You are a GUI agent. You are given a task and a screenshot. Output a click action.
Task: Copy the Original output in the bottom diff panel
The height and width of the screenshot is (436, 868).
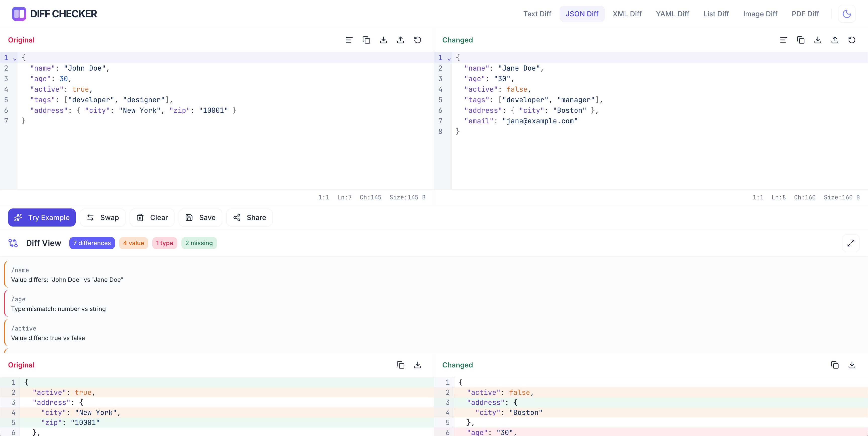pyautogui.click(x=400, y=365)
